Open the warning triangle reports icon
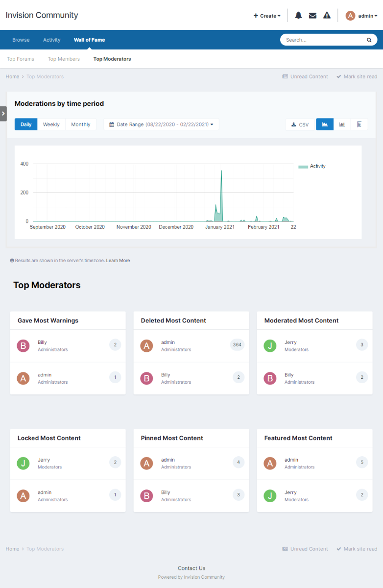The width and height of the screenshot is (383, 588). (327, 16)
